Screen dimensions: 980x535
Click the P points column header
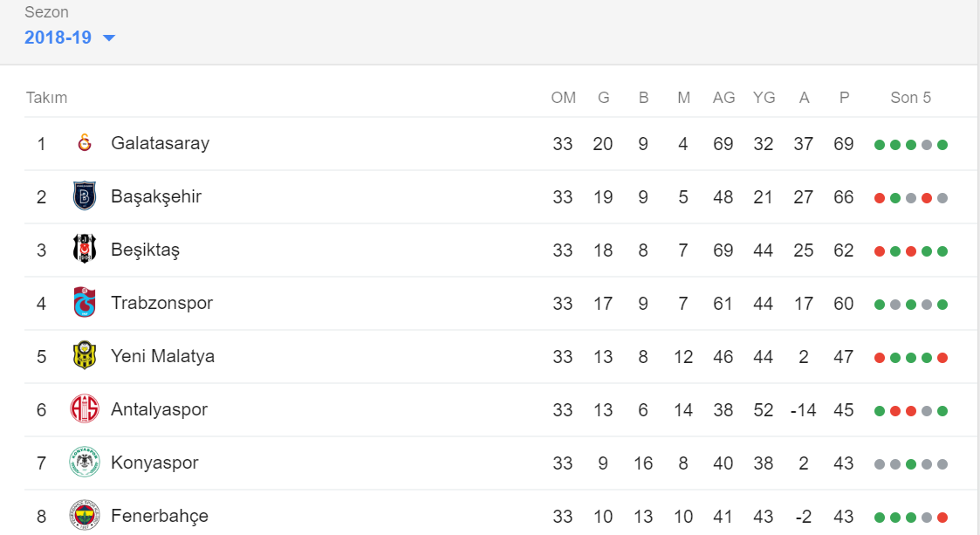pos(844,98)
